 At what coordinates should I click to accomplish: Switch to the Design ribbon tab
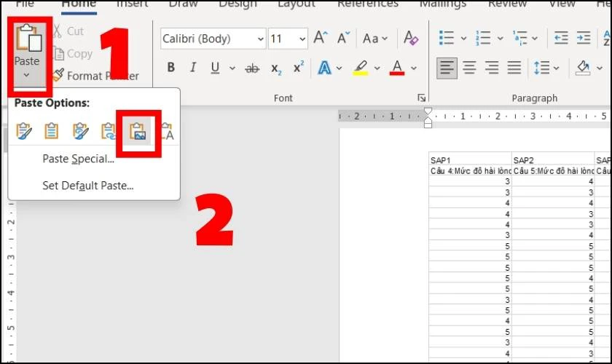(x=238, y=4)
